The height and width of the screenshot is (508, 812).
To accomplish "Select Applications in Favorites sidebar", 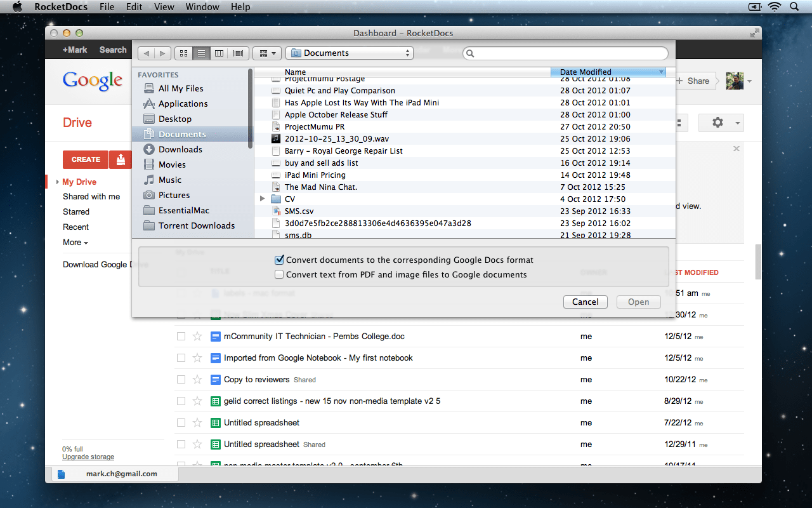I will (x=183, y=104).
